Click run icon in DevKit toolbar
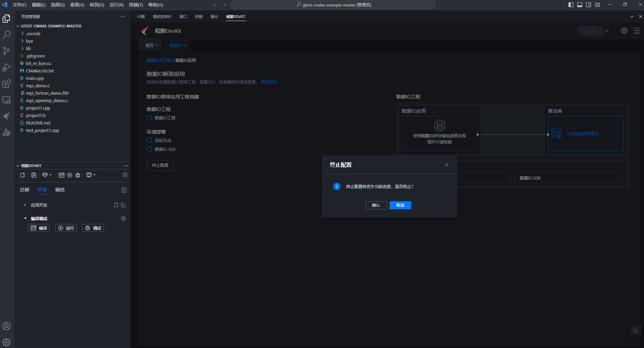The image size is (644, 348). click(70, 175)
